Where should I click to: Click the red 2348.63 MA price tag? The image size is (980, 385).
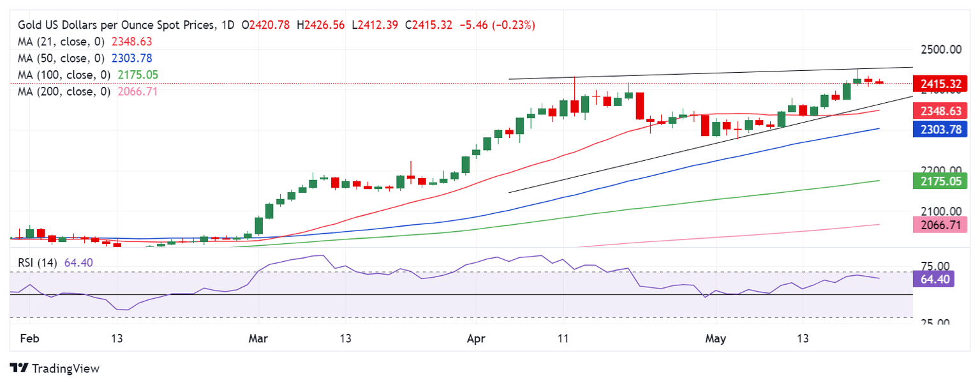click(940, 112)
